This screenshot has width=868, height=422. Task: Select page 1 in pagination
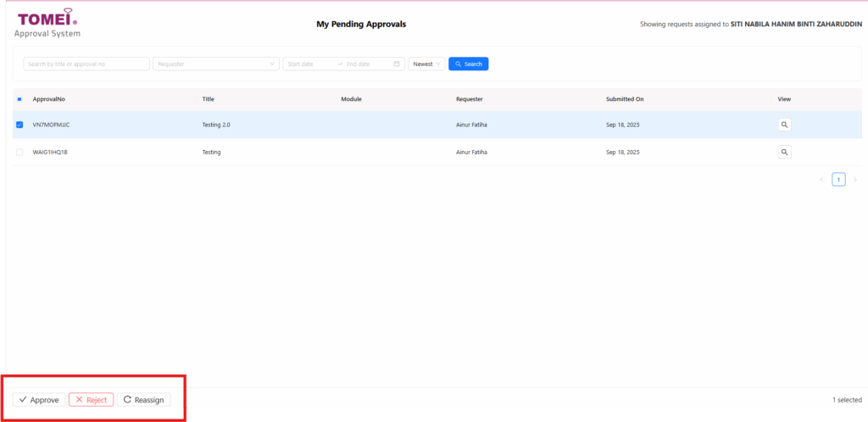[838, 180]
